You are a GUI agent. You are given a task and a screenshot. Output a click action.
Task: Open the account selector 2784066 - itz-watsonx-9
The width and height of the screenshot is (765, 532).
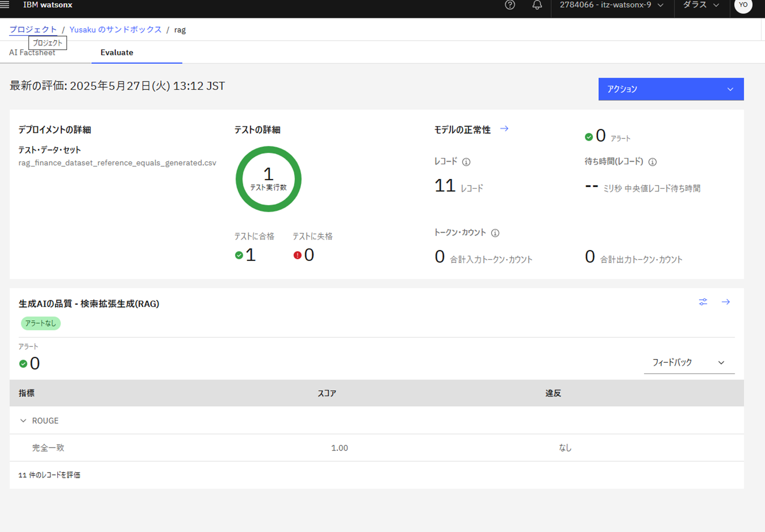(612, 5)
